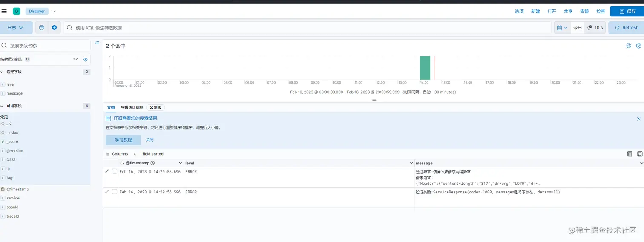Switch to the 文档 tab
This screenshot has height=242, width=644.
point(111,107)
